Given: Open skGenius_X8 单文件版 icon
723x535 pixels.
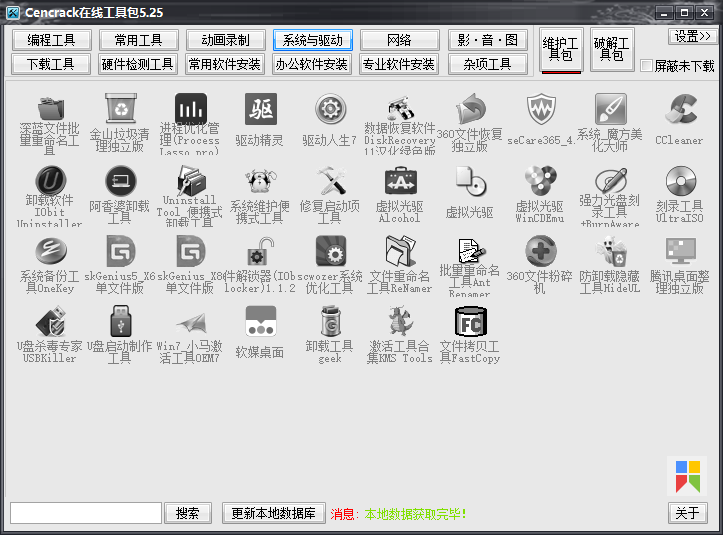Looking at the screenshot, I should (190, 251).
